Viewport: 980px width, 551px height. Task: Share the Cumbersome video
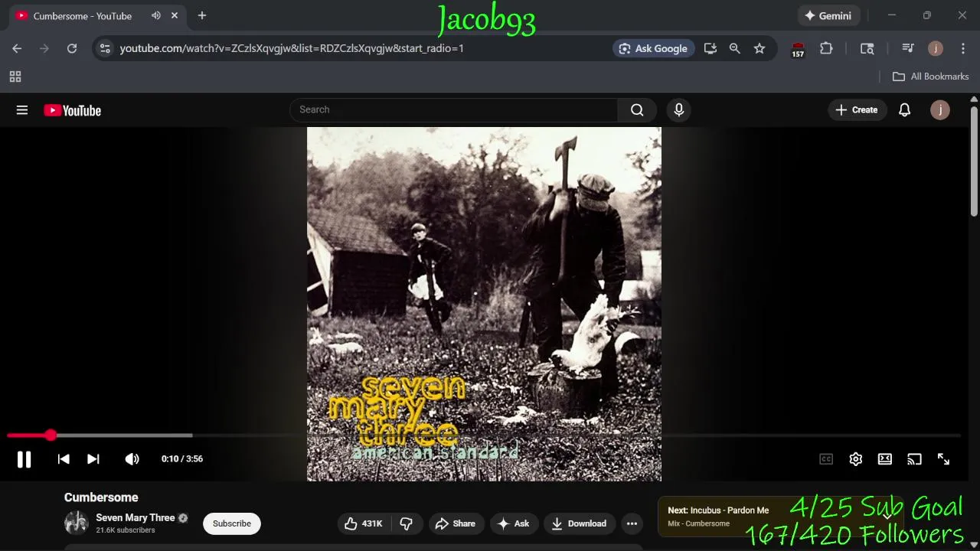click(x=456, y=523)
